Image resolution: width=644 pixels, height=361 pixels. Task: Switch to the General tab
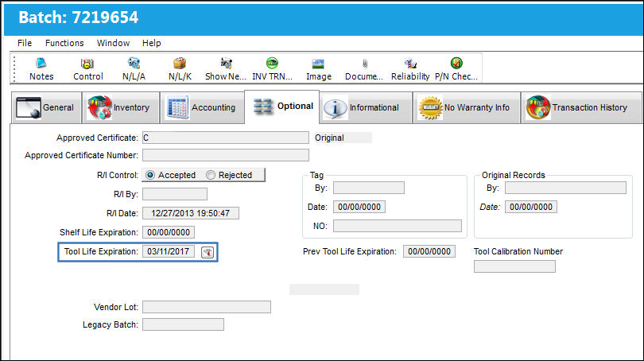point(46,107)
